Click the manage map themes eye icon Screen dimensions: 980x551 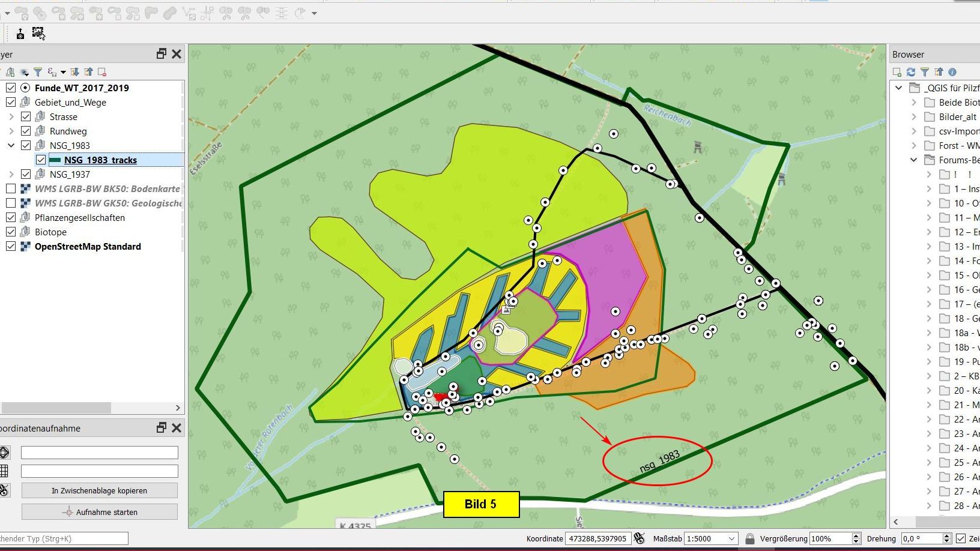[x=25, y=72]
